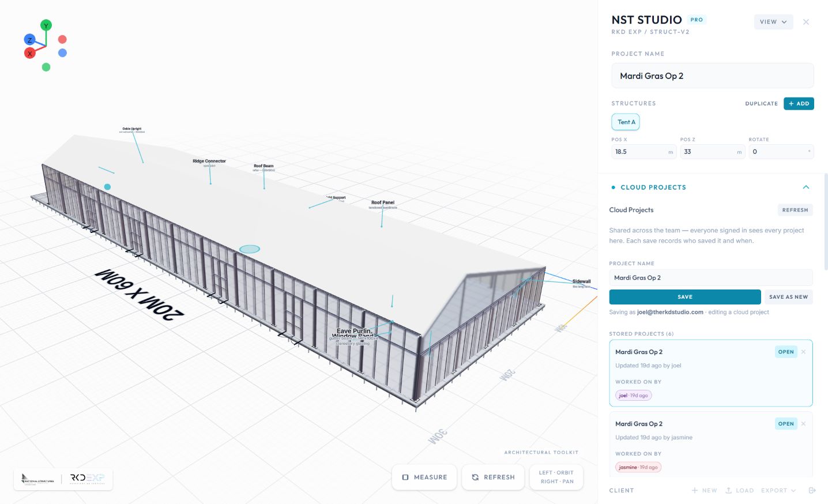
Task: Click the blue Z axis gizmo handle
Action: (29, 40)
